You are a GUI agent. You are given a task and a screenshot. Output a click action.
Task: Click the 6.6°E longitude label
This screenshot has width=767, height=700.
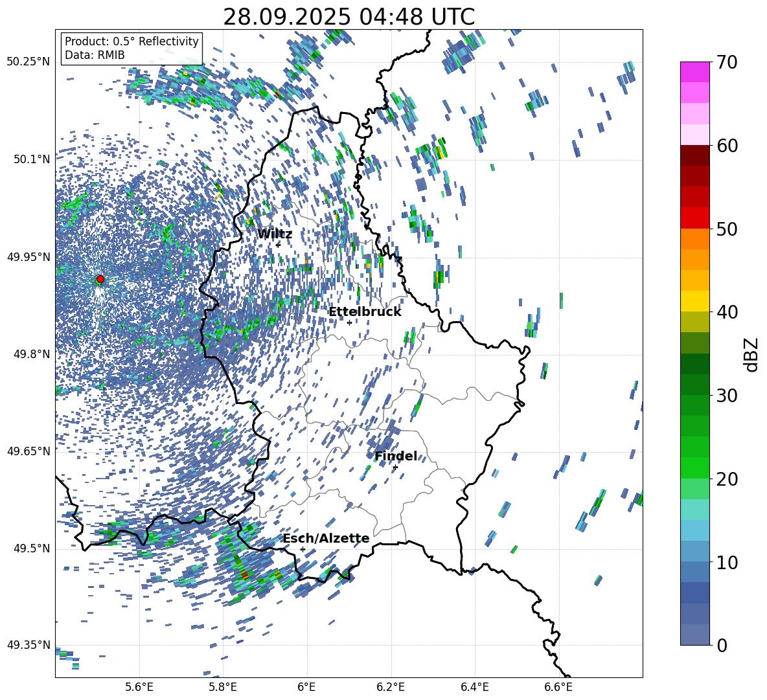point(558,687)
